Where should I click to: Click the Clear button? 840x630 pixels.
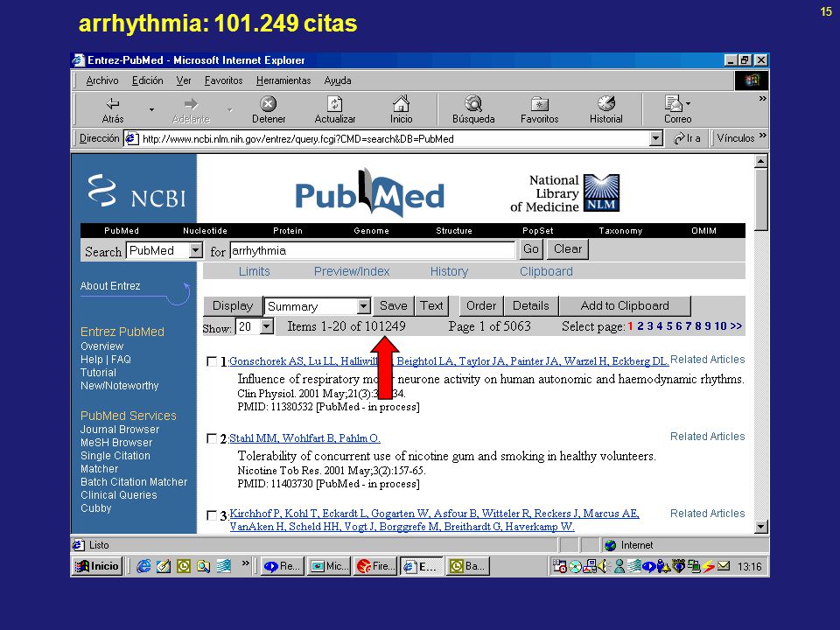567,249
